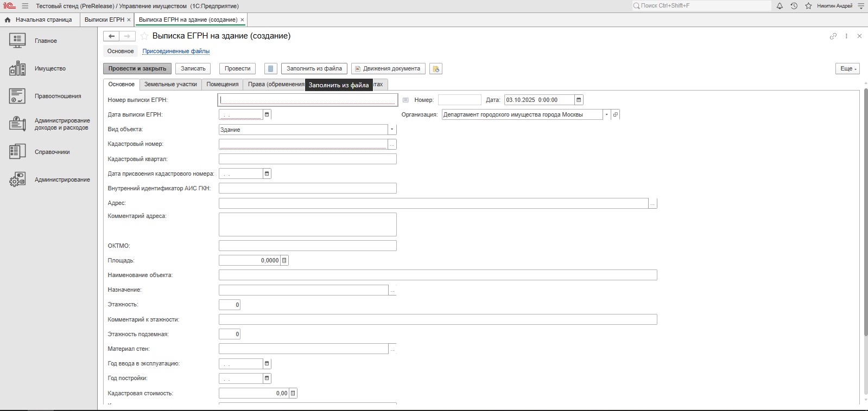Image resolution: width=868 pixels, height=411 pixels.
Task: Click the notifications bell icon
Action: [780, 6]
